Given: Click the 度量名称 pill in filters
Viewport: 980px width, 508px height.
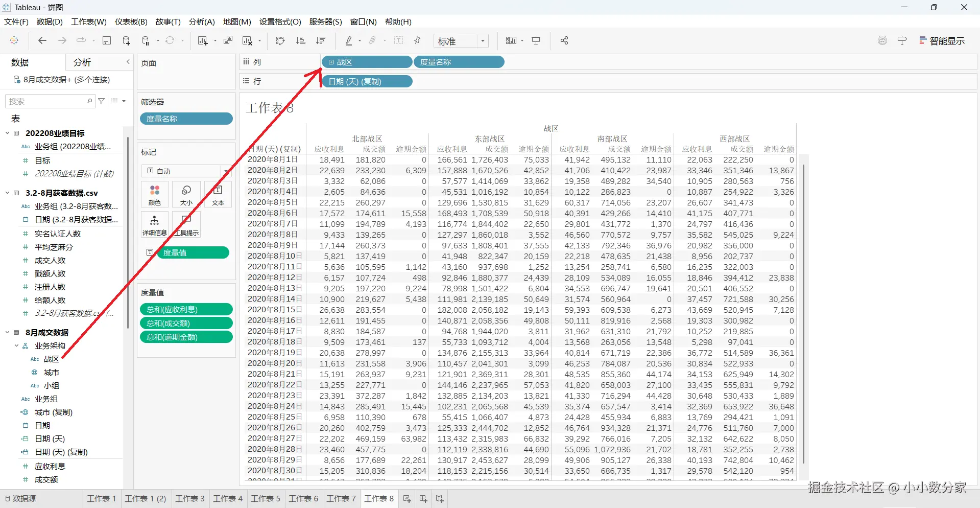Looking at the screenshot, I should [186, 119].
